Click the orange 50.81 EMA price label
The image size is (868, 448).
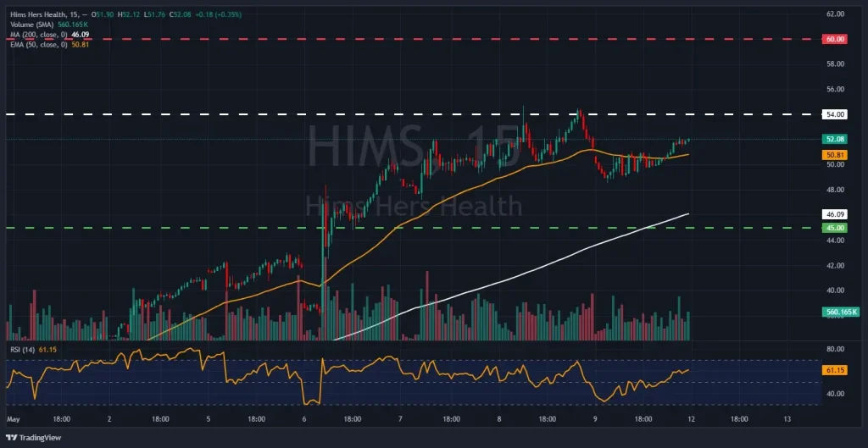point(836,156)
